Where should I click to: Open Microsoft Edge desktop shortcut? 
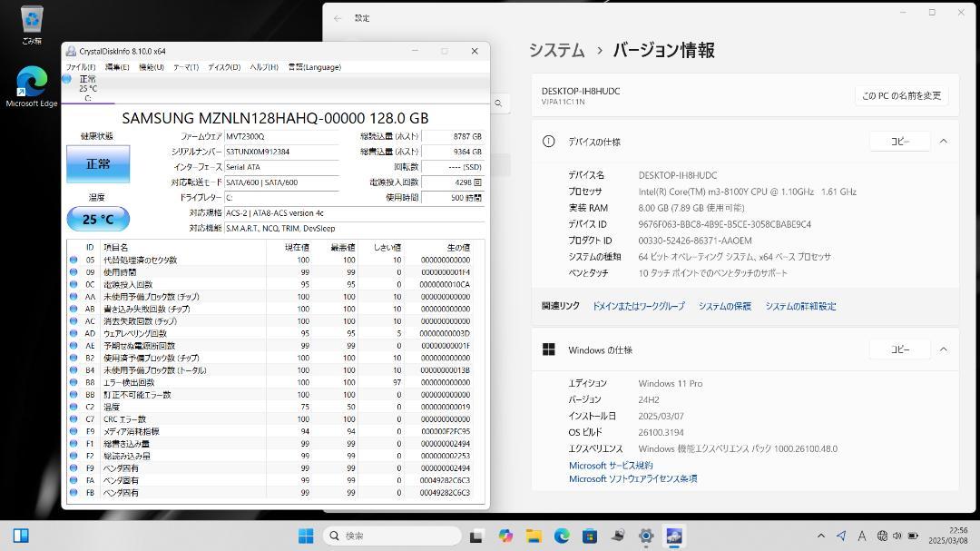click(x=31, y=86)
